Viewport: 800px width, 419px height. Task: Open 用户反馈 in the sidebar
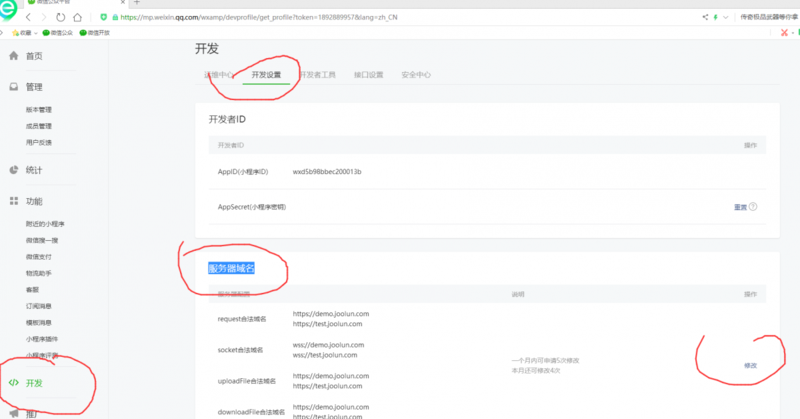39,142
